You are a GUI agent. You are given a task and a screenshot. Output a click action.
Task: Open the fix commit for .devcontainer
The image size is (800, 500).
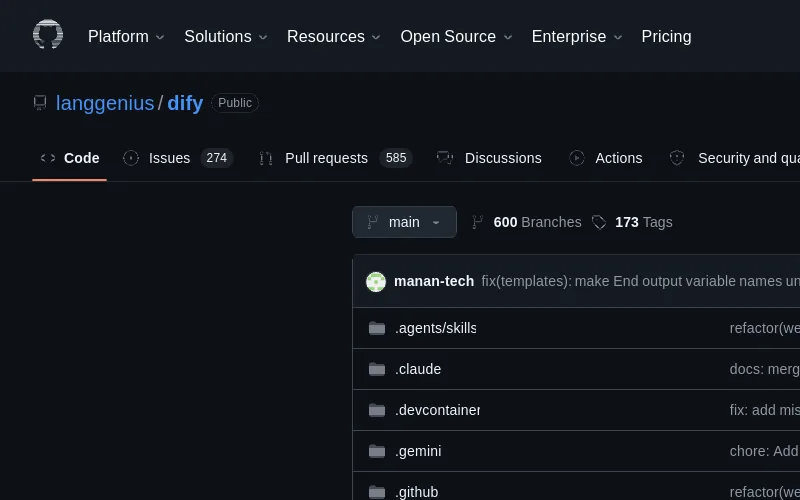coord(765,410)
